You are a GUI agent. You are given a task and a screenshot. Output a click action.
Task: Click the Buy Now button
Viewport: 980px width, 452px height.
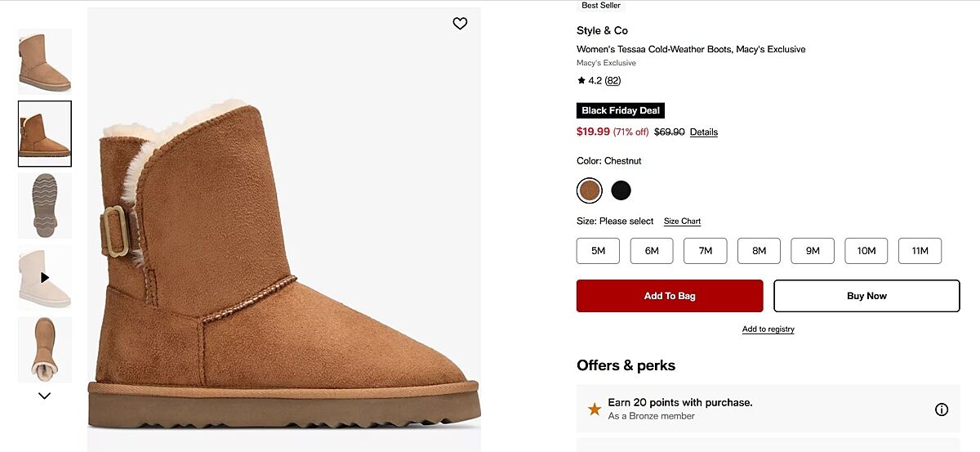click(x=866, y=296)
